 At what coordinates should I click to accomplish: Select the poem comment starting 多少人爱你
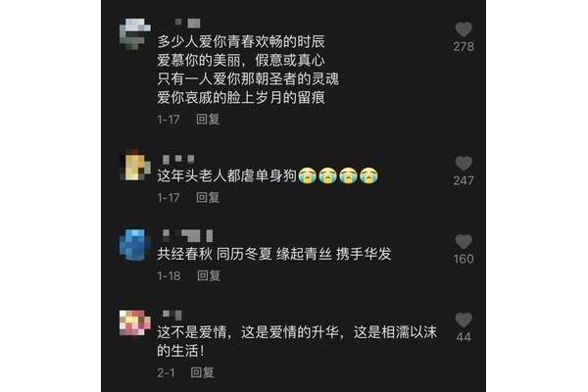coord(248,70)
